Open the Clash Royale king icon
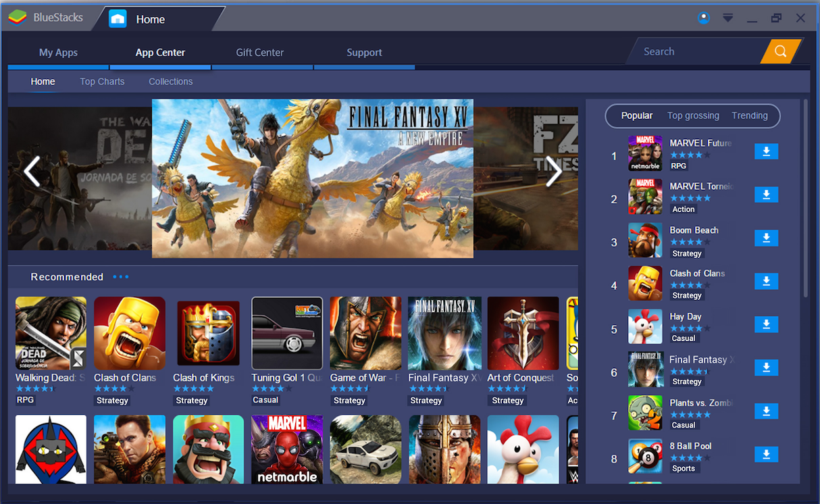Image resolution: width=820 pixels, height=504 pixels. click(x=208, y=449)
